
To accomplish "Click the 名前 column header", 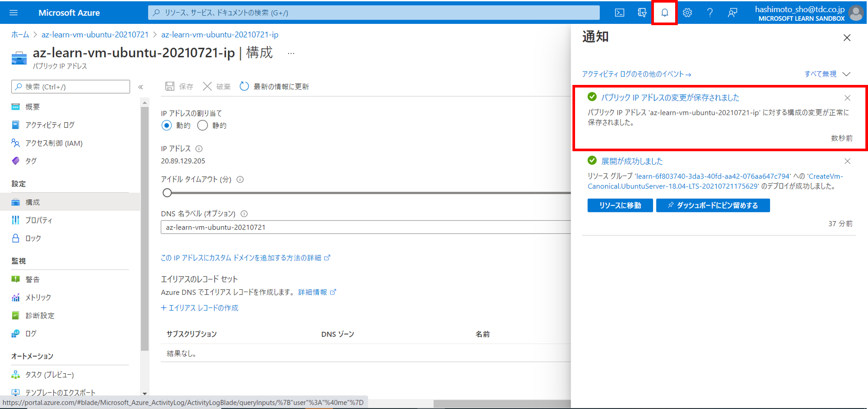I will [482, 334].
